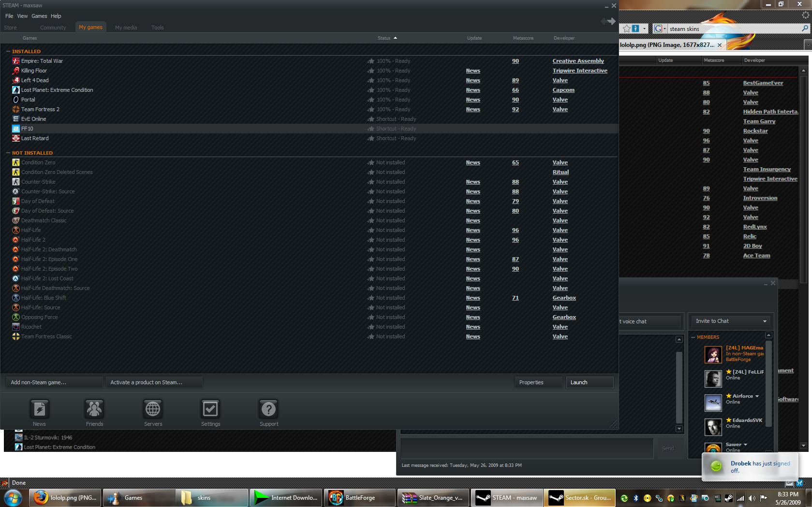This screenshot has height=507, width=812.
Task: Open the Support question mark icon
Action: pos(269,409)
